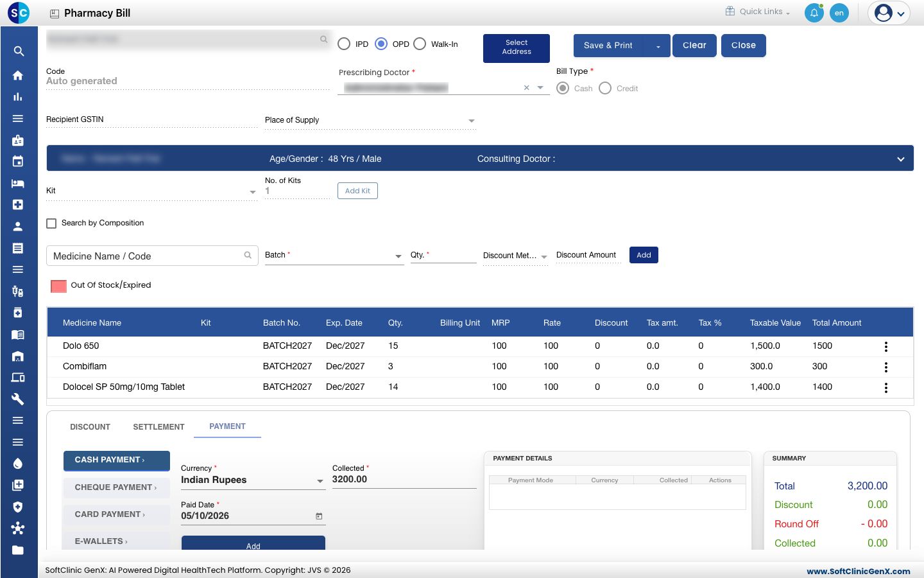Open the folder icon in sidebar

coord(18,550)
